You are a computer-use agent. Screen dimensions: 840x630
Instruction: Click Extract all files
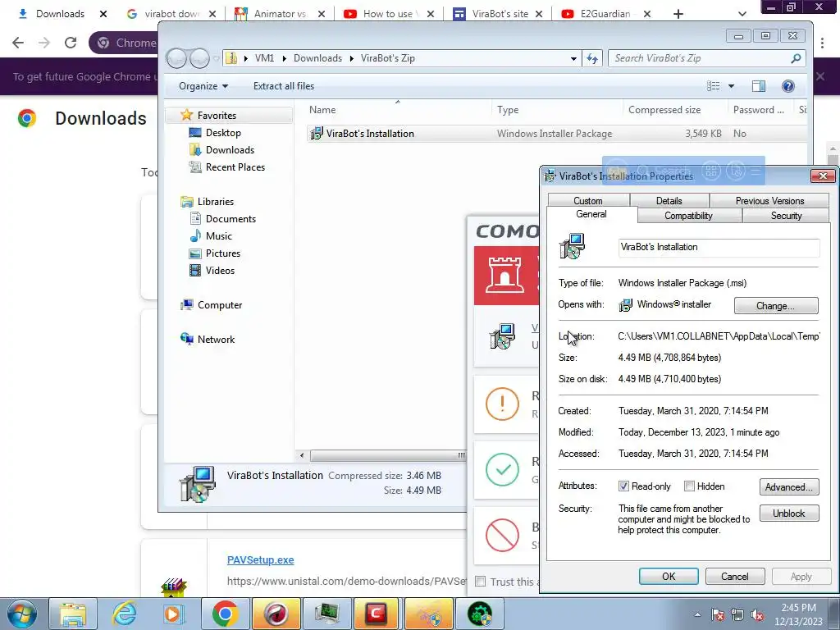click(283, 86)
